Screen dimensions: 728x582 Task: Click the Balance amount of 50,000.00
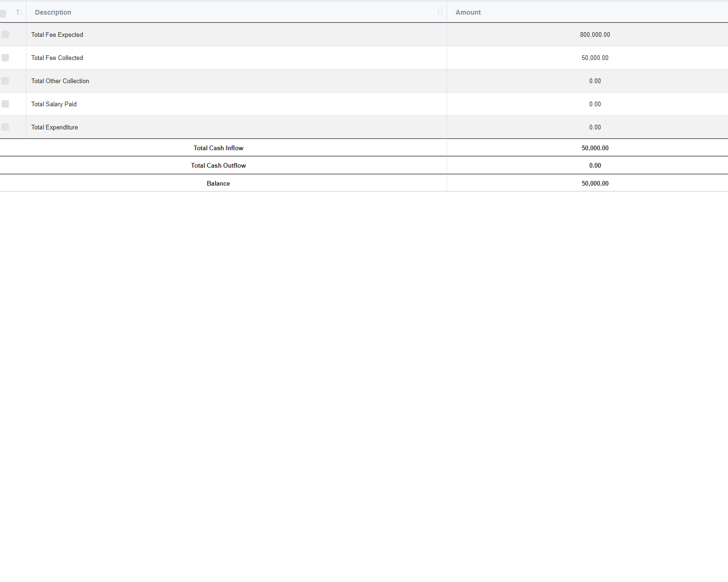[595, 183]
